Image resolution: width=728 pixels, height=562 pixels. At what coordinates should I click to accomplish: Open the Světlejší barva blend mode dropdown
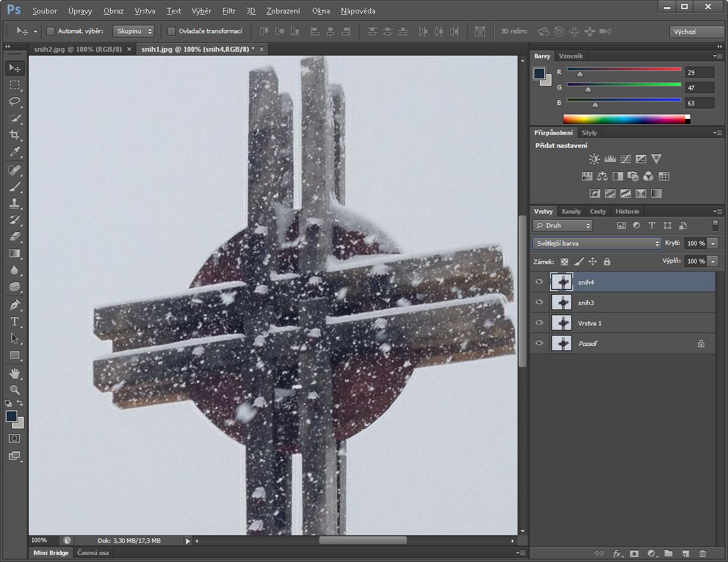point(597,244)
